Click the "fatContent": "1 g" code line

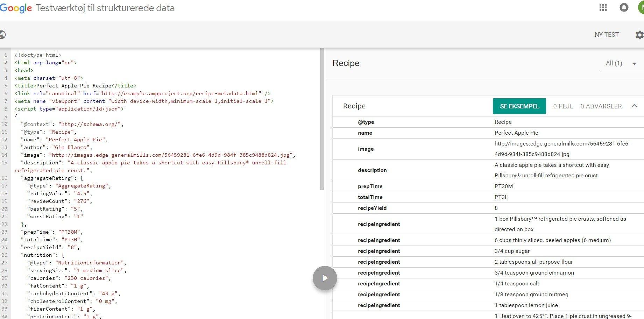(x=58, y=286)
